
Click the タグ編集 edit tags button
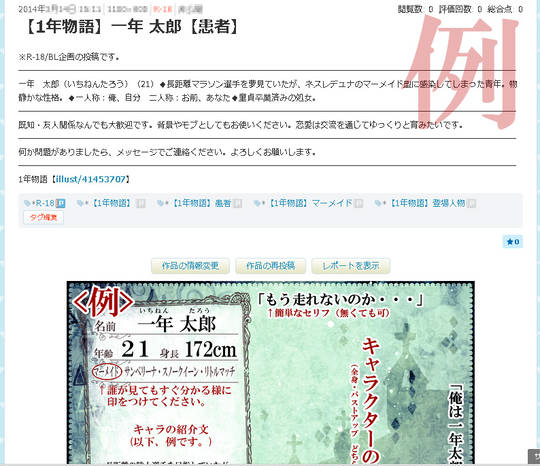43,218
